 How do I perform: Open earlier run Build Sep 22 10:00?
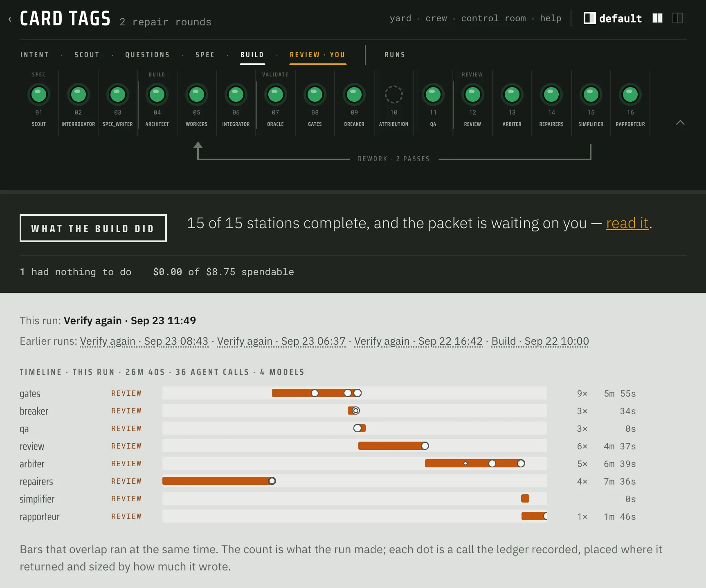click(540, 341)
